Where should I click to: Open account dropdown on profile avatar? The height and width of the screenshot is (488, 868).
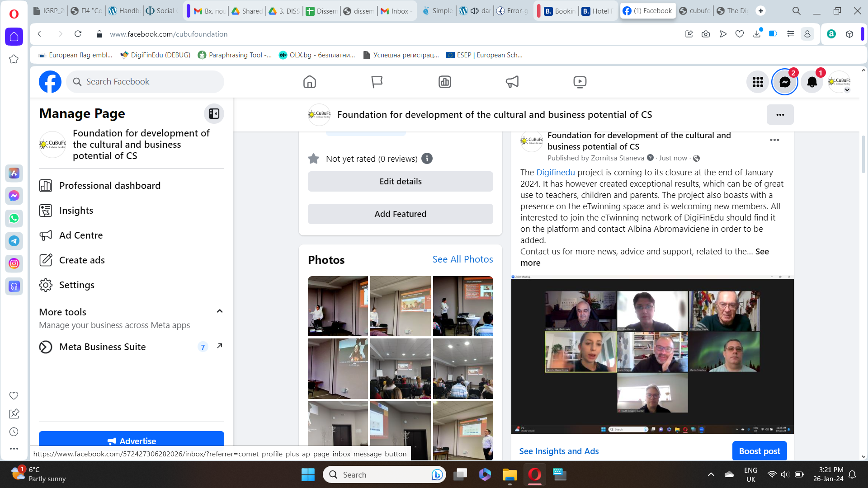pyautogui.click(x=847, y=89)
